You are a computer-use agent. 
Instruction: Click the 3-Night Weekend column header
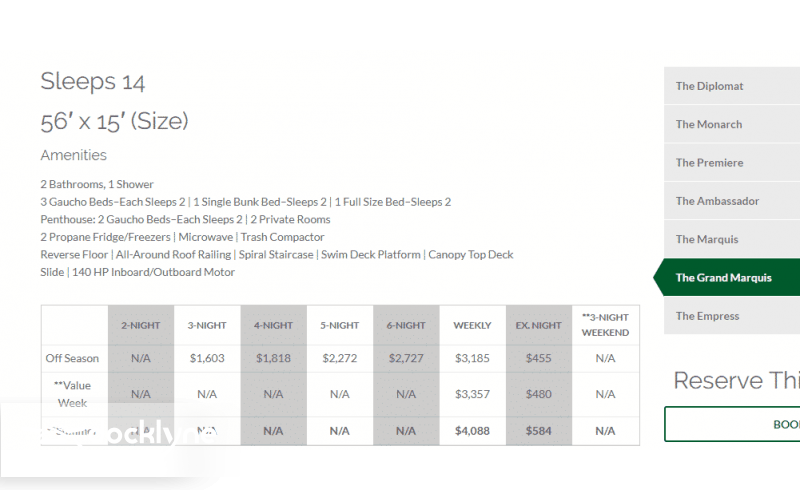point(605,324)
